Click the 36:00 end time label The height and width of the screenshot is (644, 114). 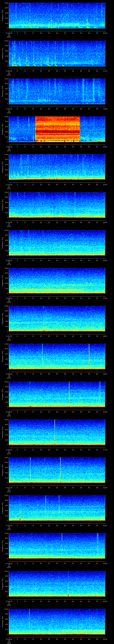pos(105,260)
